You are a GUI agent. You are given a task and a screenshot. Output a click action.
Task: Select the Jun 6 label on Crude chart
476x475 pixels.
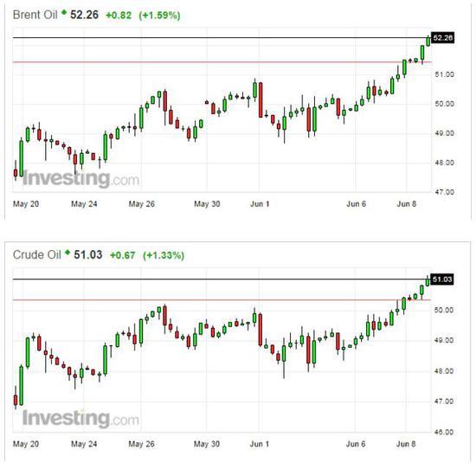click(356, 444)
